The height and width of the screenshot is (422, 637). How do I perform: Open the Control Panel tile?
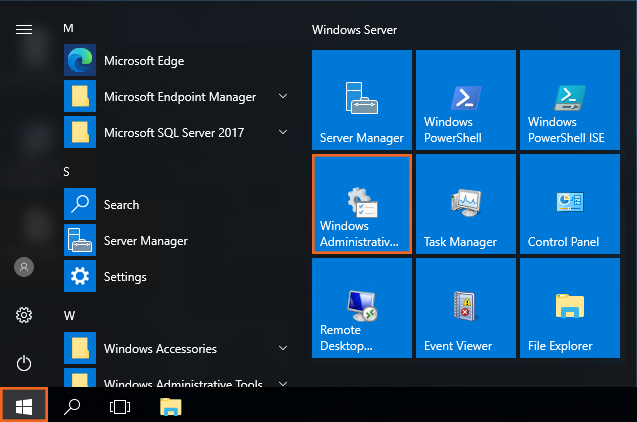(x=569, y=204)
